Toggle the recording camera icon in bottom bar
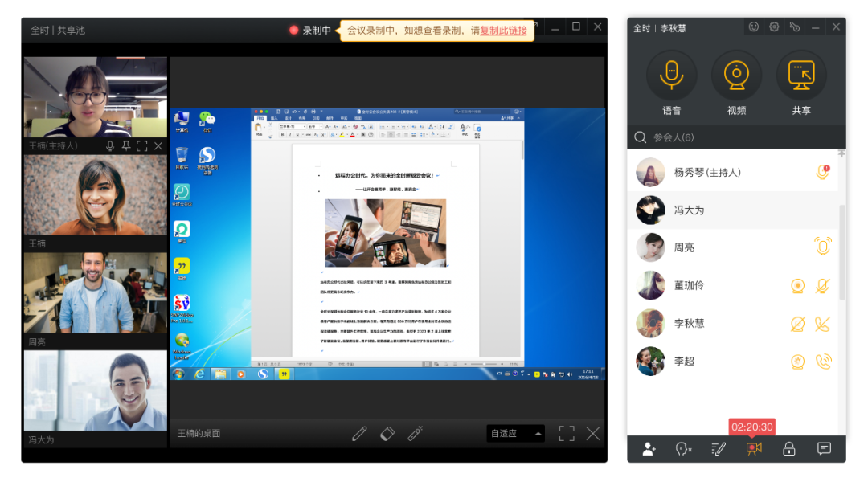This screenshot has width=868, height=478. (753, 449)
